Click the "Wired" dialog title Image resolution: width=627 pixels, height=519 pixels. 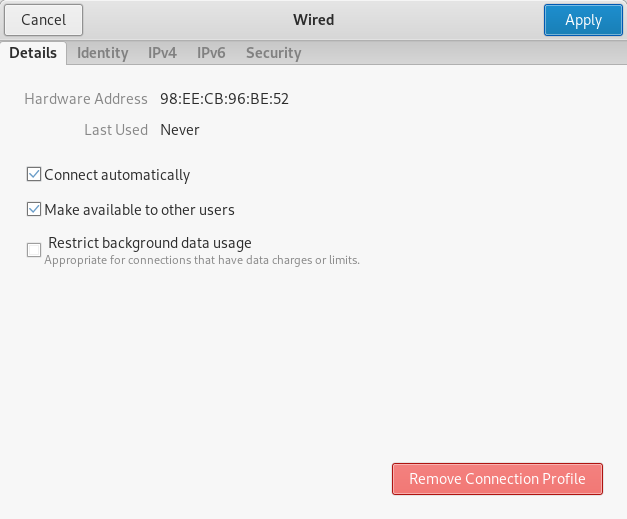tap(313, 20)
